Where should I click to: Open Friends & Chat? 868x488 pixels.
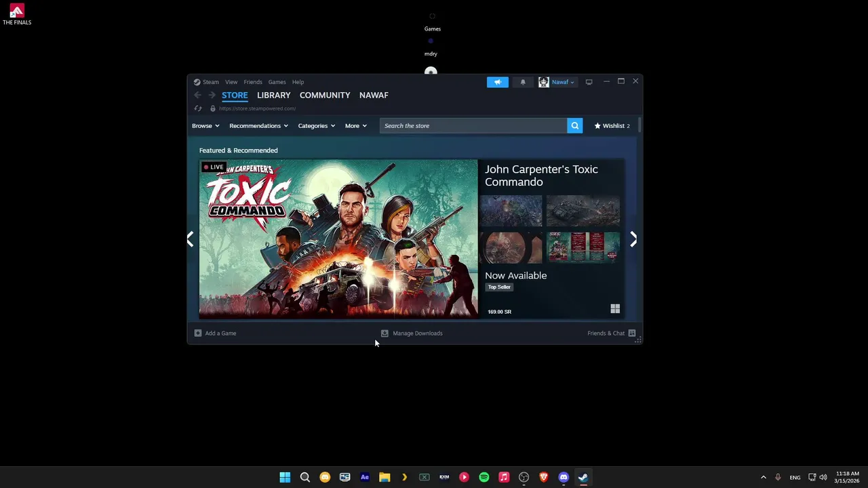point(606,333)
